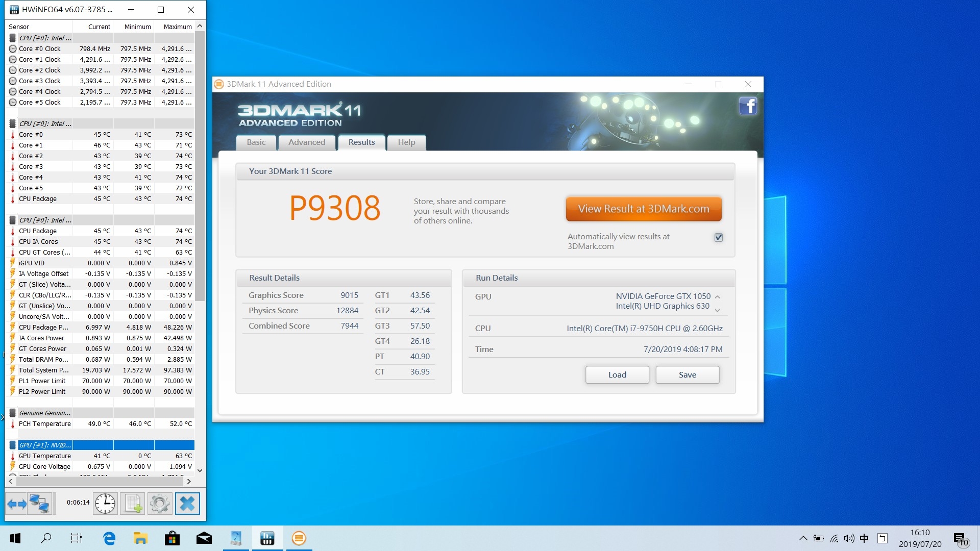Open the Mail app on the taskbar

pyautogui.click(x=204, y=538)
